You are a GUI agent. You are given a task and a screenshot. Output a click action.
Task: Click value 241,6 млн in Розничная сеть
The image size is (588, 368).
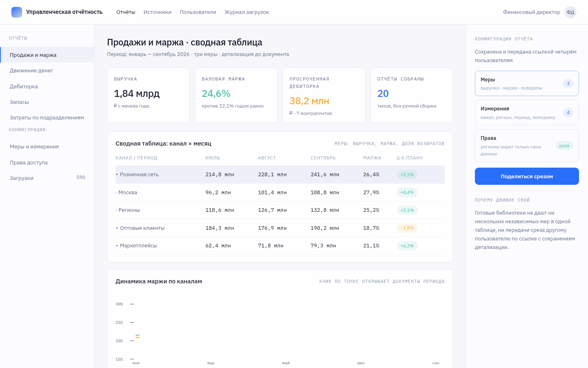click(325, 175)
